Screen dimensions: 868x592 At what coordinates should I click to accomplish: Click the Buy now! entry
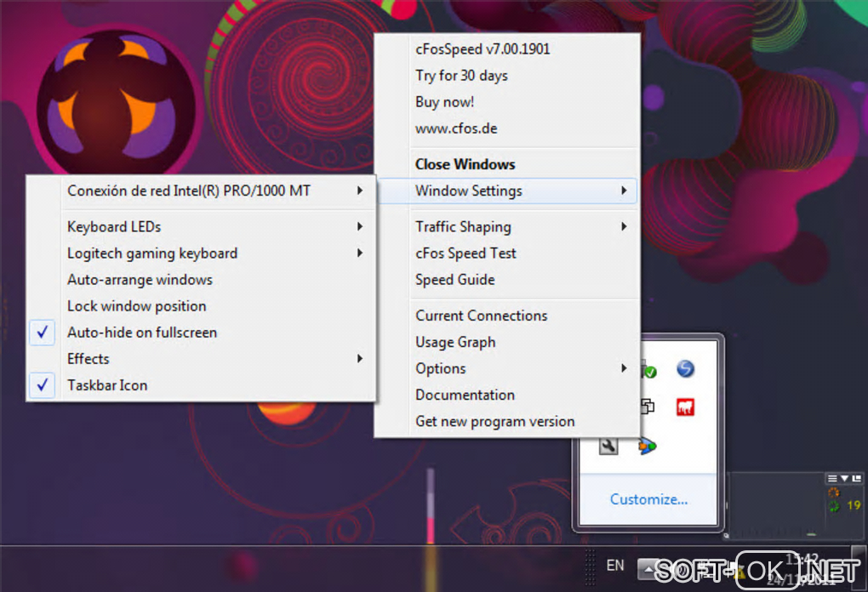(x=508, y=102)
